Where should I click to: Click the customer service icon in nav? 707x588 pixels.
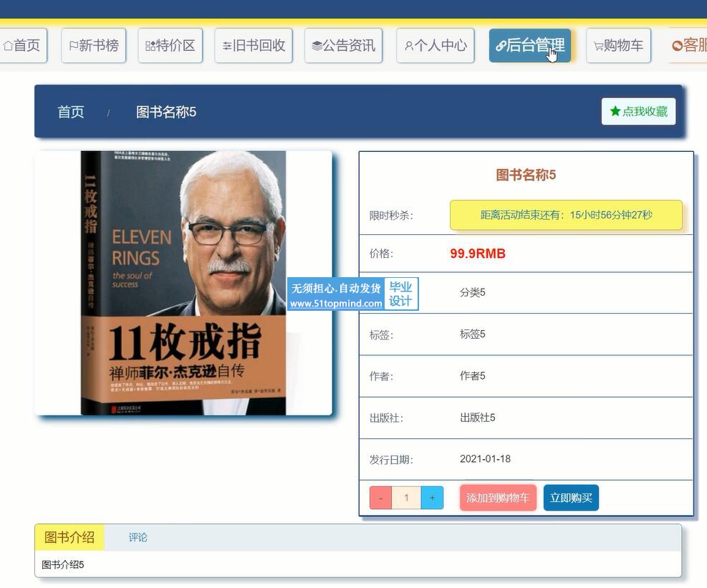pyautogui.click(x=677, y=46)
